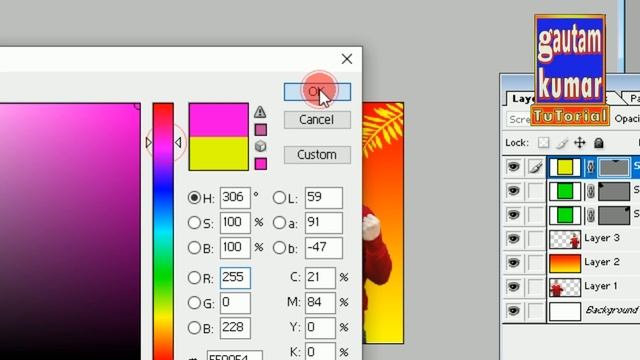Image resolution: width=640 pixels, height=360 pixels.
Task: Select the B brightness radio button
Action: click(x=194, y=248)
